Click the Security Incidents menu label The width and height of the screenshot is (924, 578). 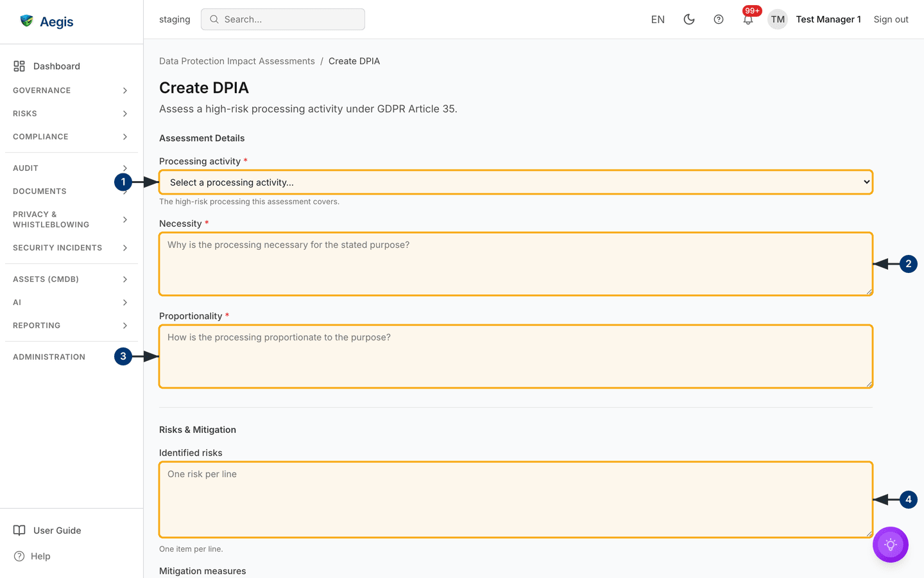57,248
